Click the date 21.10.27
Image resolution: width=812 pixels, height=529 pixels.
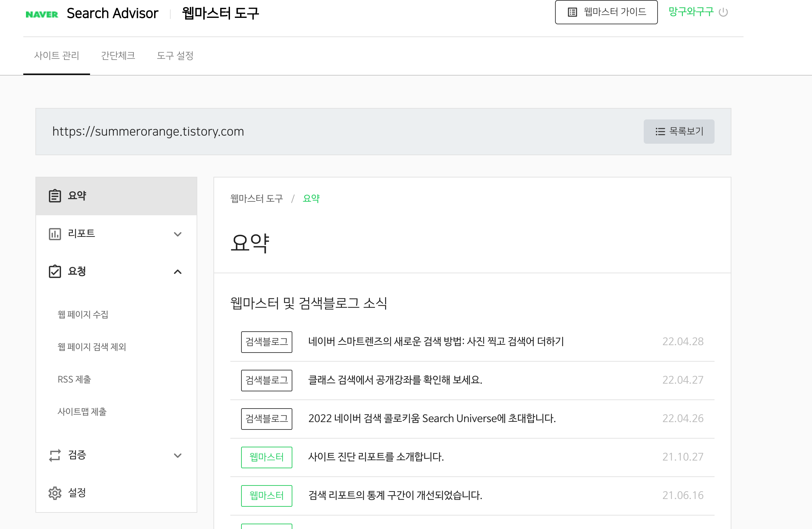pyautogui.click(x=683, y=457)
